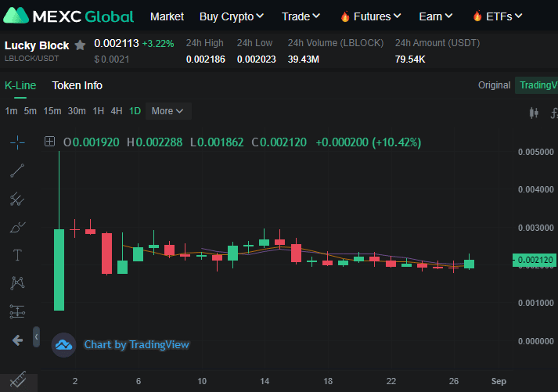
Task: Select the crosshair cursor tool
Action: pyautogui.click(x=17, y=142)
